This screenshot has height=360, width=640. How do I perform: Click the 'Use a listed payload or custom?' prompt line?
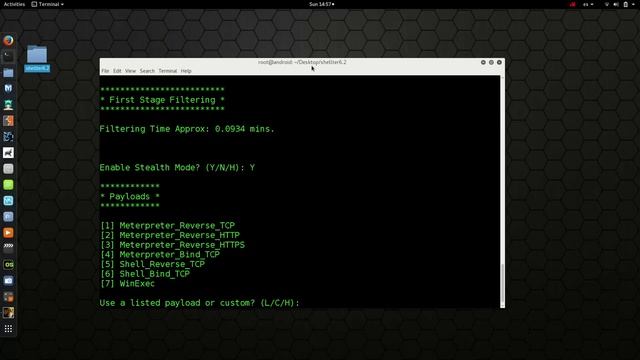(x=200, y=303)
